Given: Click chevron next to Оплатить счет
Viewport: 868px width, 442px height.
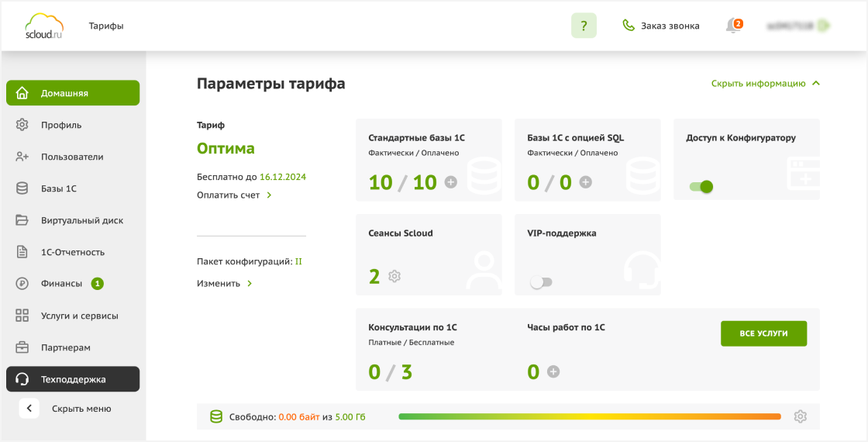Looking at the screenshot, I should [269, 195].
